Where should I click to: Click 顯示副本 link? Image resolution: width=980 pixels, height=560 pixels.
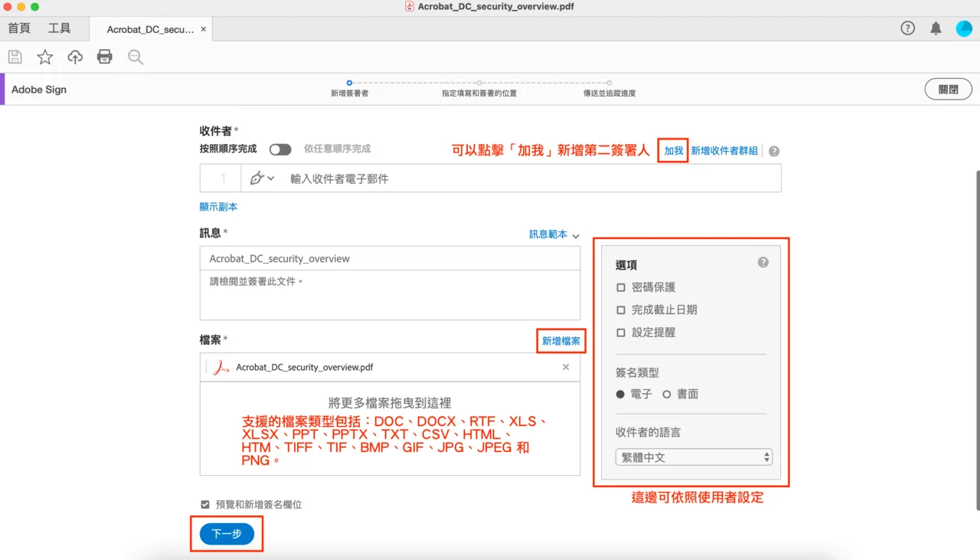[218, 207]
